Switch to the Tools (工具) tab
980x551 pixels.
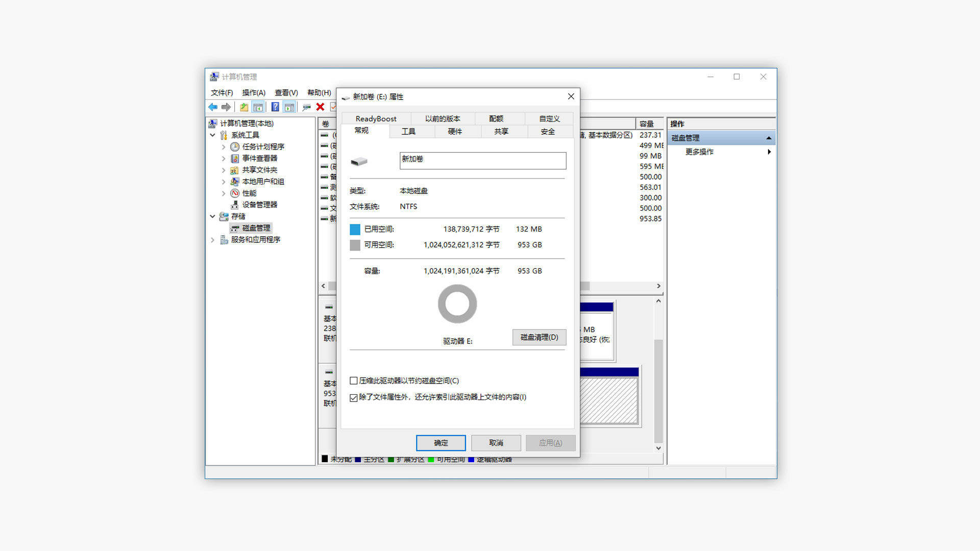pyautogui.click(x=408, y=132)
